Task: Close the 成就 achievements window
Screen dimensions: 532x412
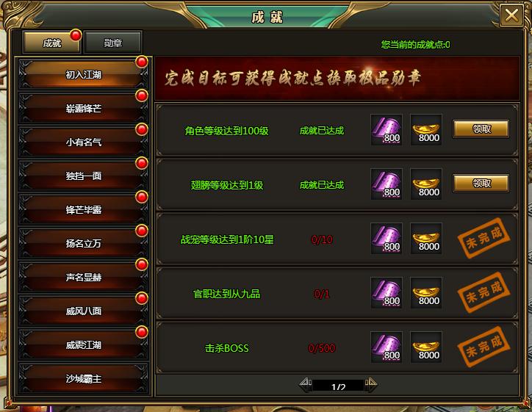Action: [511, 15]
